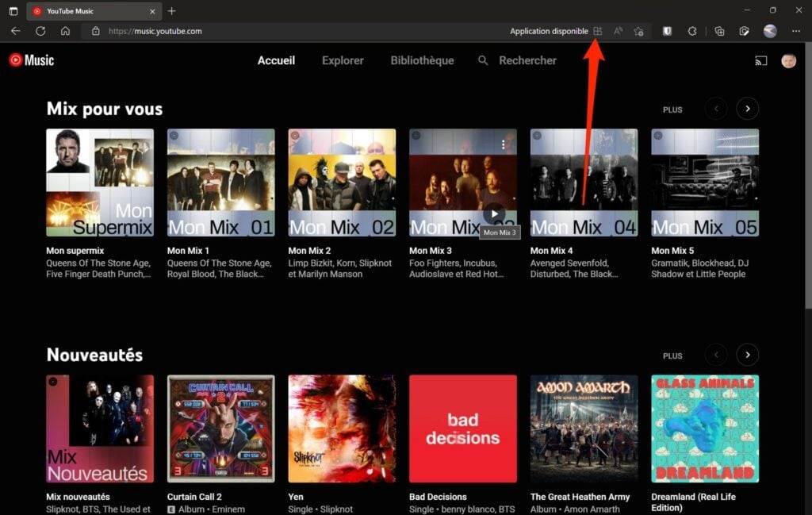The width and height of the screenshot is (812, 515).
Task: Click the "Nouveautés" section heading
Action: tap(95, 355)
